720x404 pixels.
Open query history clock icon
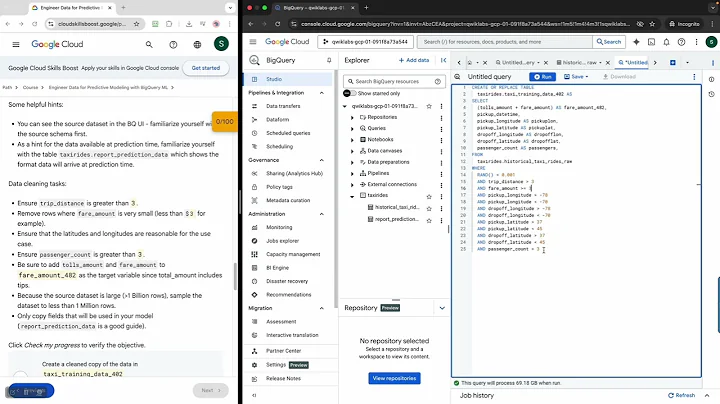click(711, 94)
